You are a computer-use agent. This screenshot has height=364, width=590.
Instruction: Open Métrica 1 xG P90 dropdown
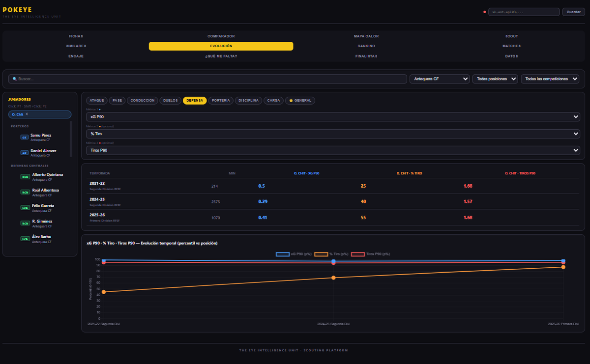333,117
